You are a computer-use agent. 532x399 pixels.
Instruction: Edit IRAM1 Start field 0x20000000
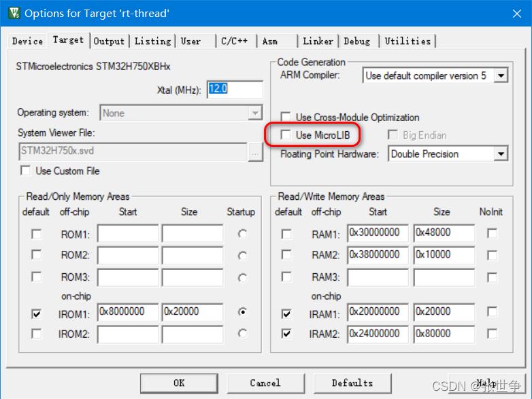[378, 312]
